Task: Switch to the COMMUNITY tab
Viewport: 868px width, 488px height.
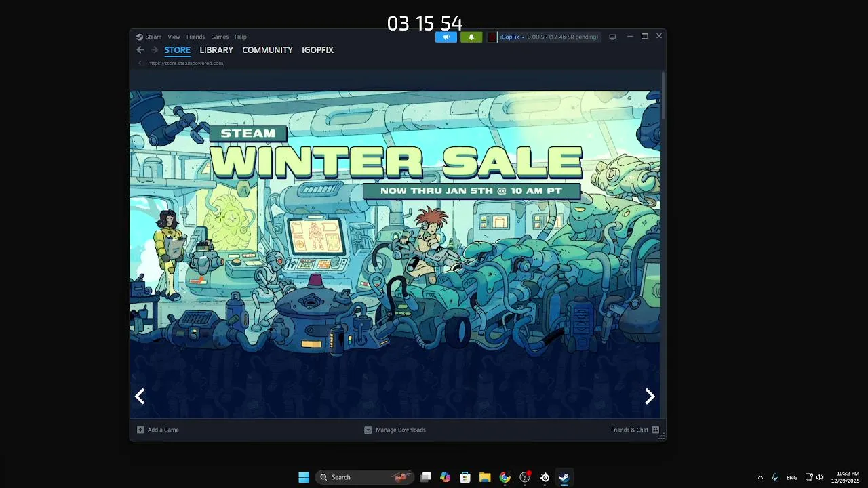Action: (267, 50)
